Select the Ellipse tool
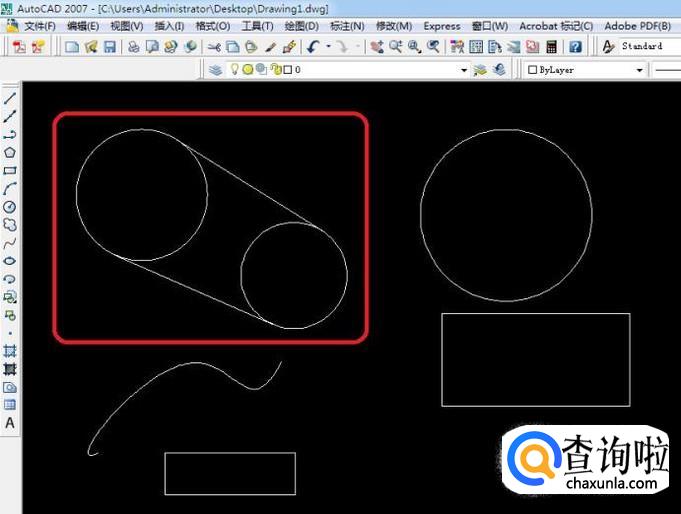681x514 pixels. point(10,261)
